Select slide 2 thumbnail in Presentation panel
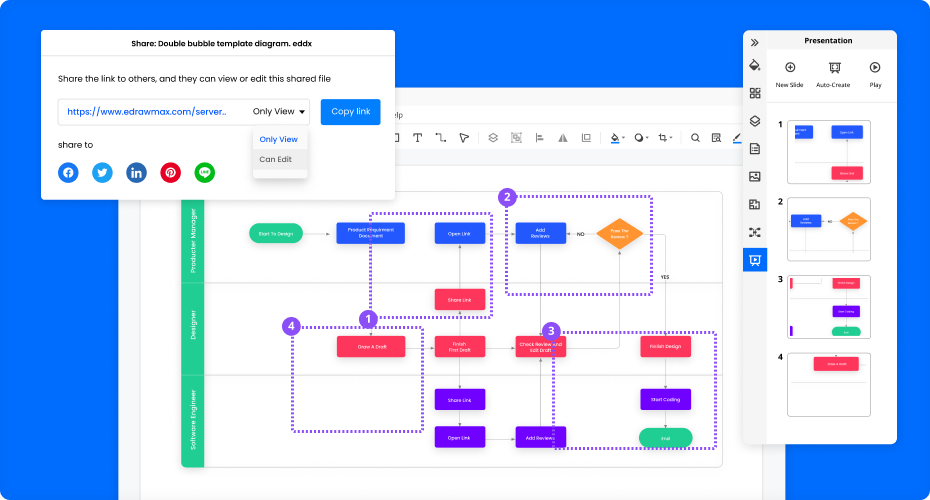Viewport: 930px width, 500px height. click(x=829, y=229)
